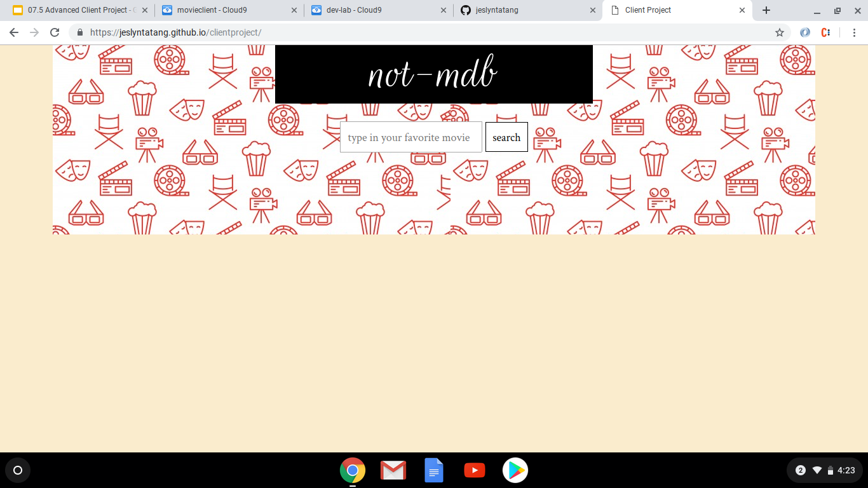
Task: Click the favorite movie input field
Action: [x=410, y=137]
